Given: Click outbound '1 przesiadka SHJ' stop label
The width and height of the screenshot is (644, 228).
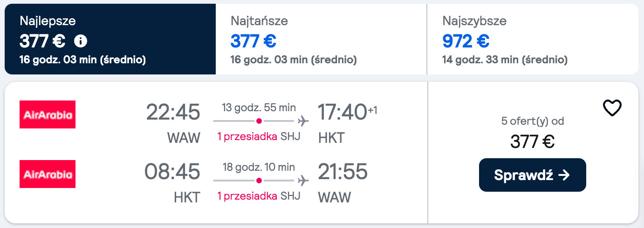Looking at the screenshot, I should (x=259, y=137).
